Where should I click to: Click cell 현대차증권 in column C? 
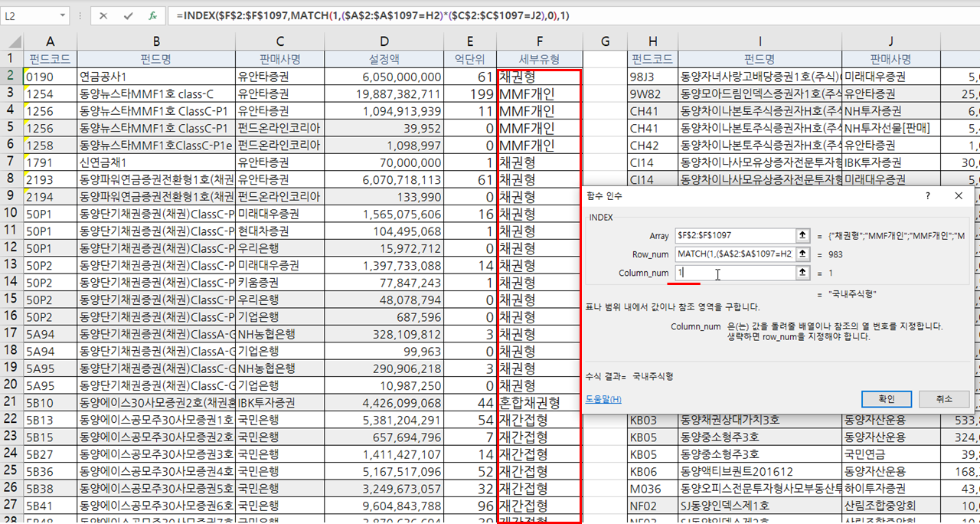tap(280, 231)
